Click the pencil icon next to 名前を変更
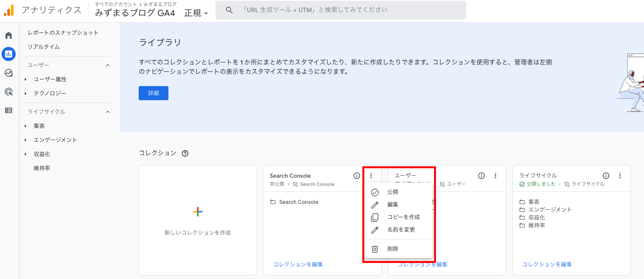The height and width of the screenshot is (279, 644). (375, 230)
